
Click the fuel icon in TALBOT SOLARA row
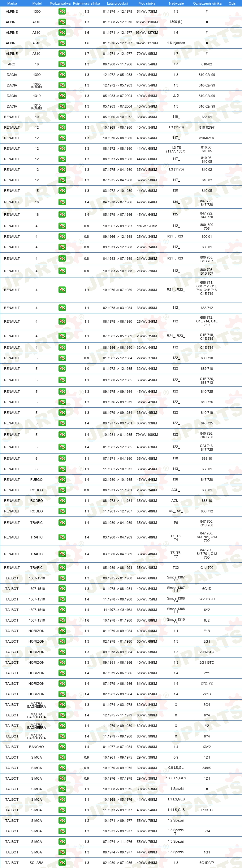[62, 863]
